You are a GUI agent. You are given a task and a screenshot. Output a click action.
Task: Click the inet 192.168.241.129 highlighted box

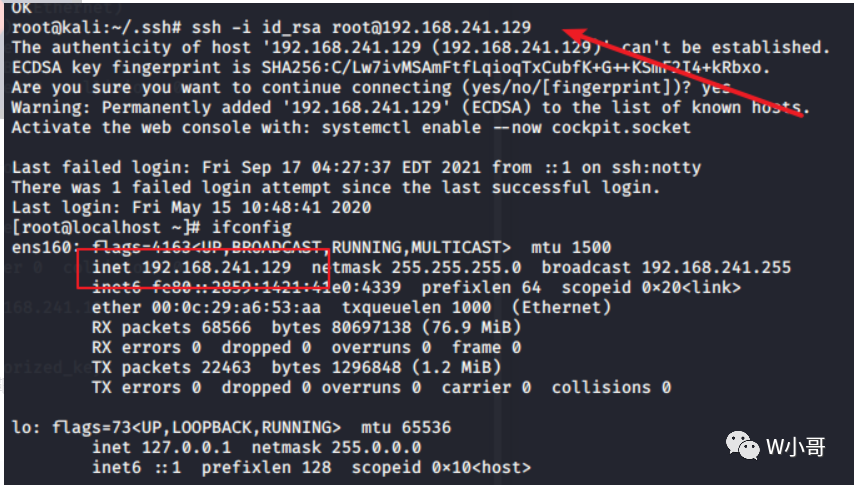tap(203, 268)
